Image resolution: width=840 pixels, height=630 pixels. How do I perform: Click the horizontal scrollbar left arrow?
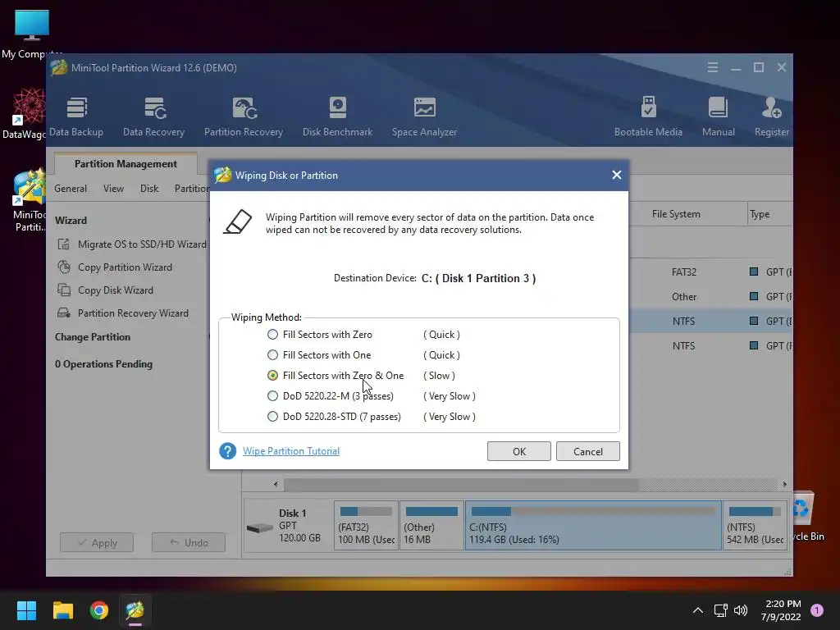[276, 484]
